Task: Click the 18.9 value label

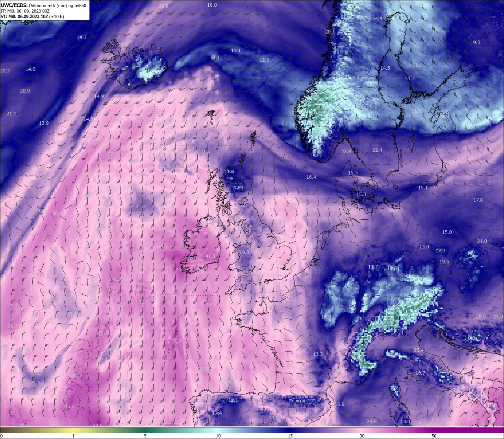Action: (326, 317)
